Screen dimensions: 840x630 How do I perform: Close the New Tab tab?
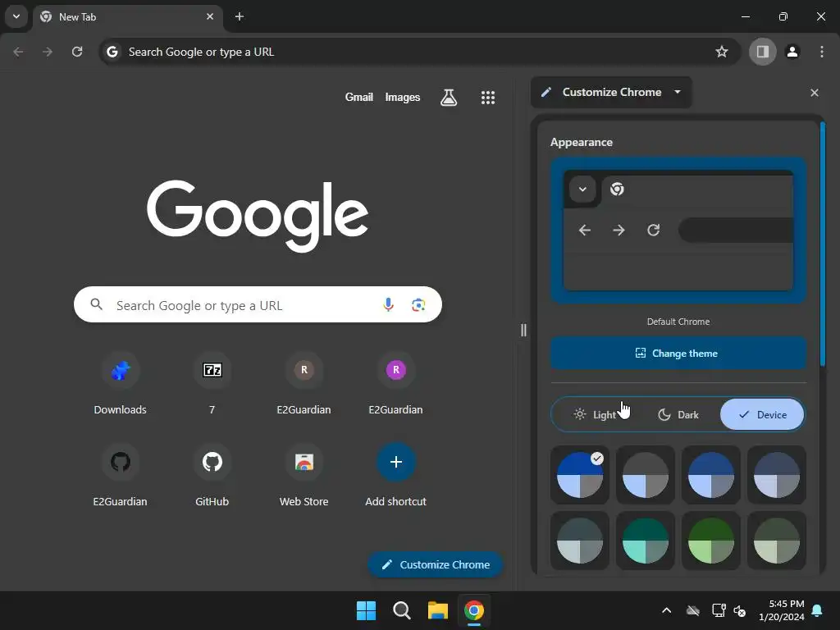coord(210,16)
